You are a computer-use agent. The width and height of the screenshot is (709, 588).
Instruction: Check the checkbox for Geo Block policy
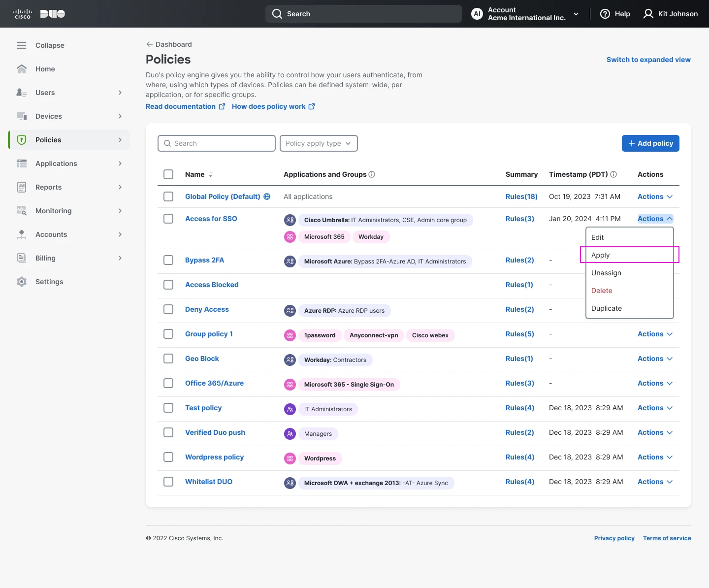click(168, 359)
